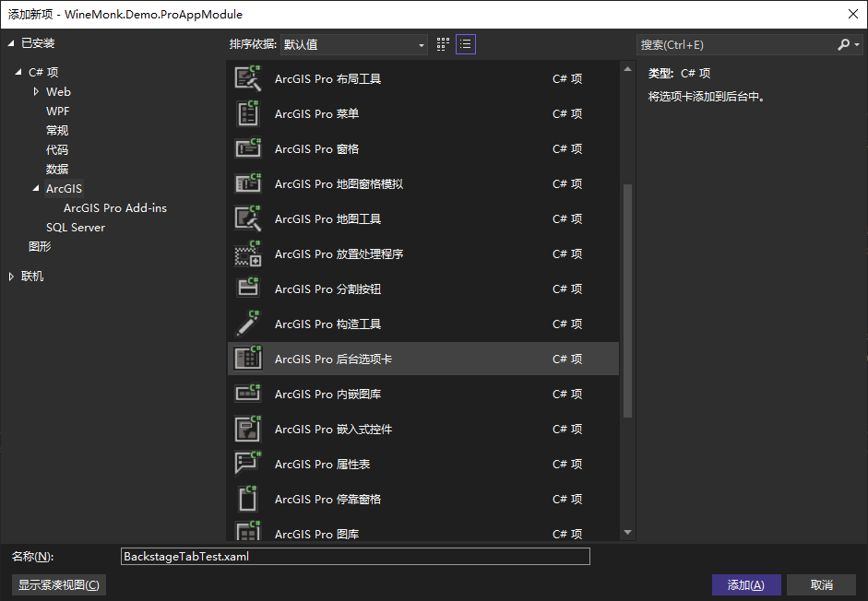
Task: Select the ArcGIS Pro 地图窗格模拟 icon
Action: (247, 183)
